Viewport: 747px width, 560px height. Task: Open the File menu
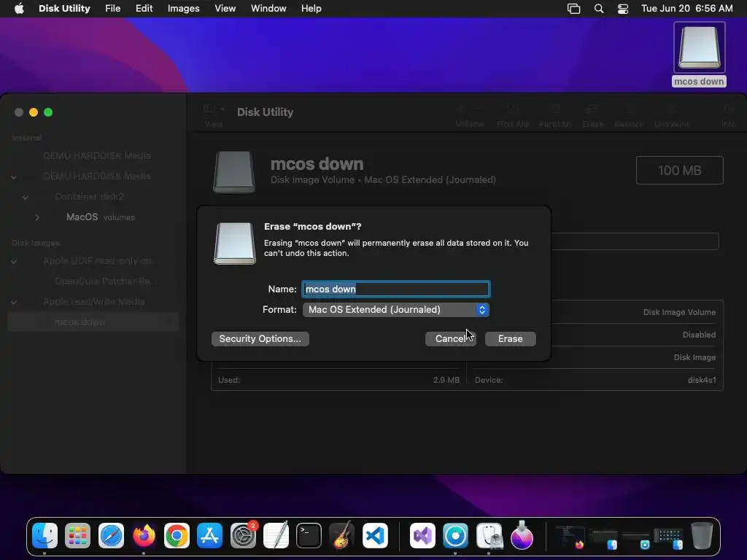tap(113, 9)
